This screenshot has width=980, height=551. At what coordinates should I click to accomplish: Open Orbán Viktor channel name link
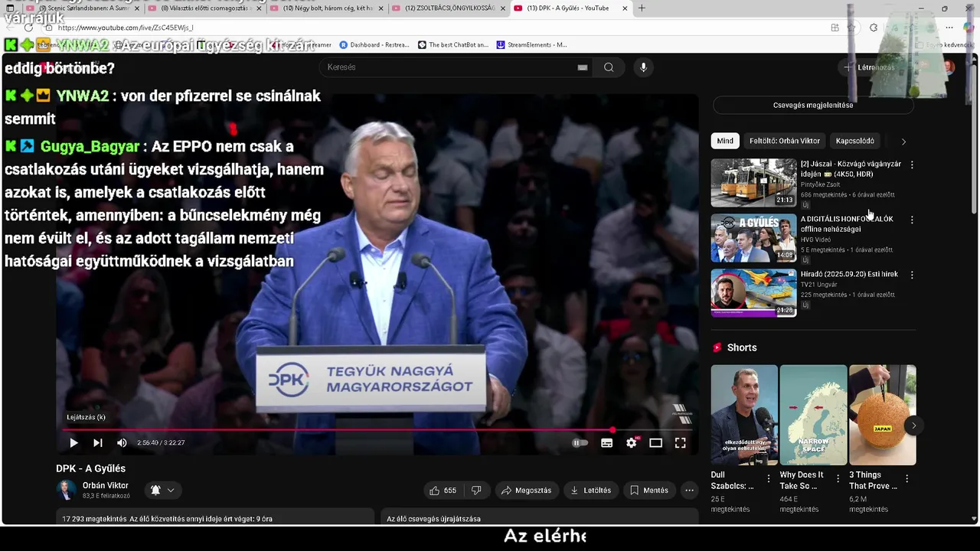(106, 485)
